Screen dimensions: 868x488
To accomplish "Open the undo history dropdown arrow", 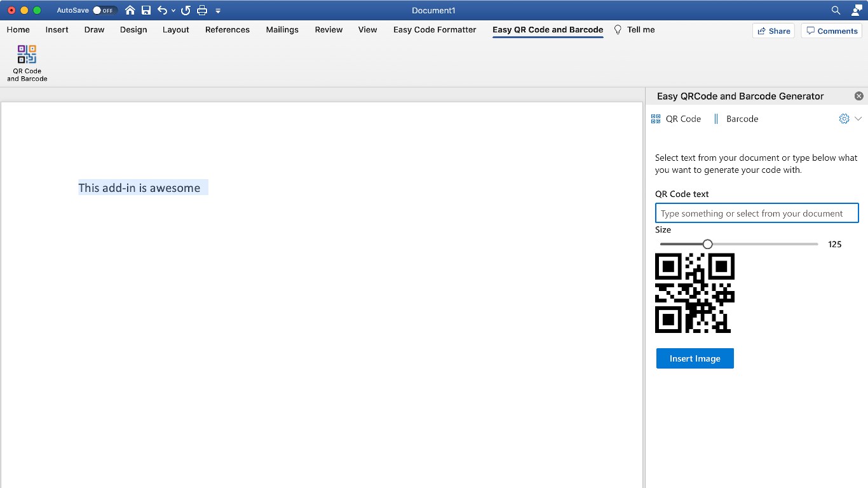I will tap(173, 11).
